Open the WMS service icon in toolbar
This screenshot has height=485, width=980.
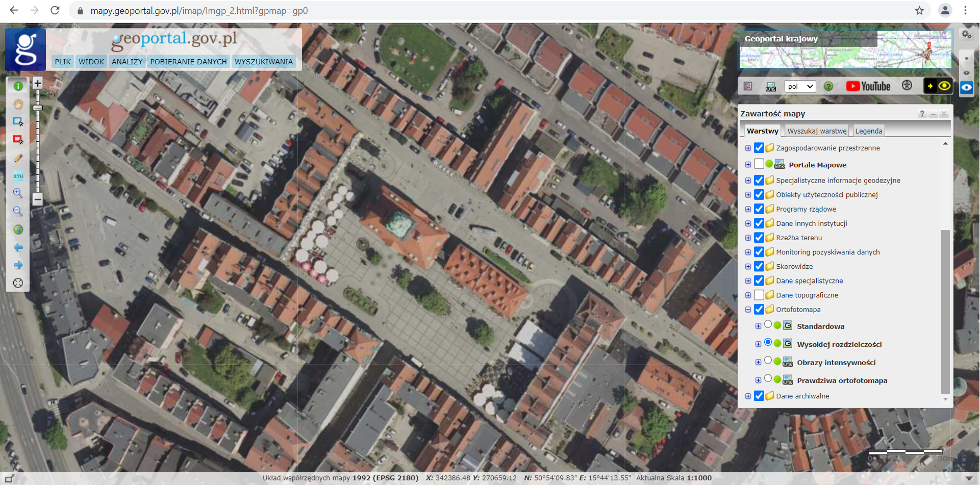770,87
